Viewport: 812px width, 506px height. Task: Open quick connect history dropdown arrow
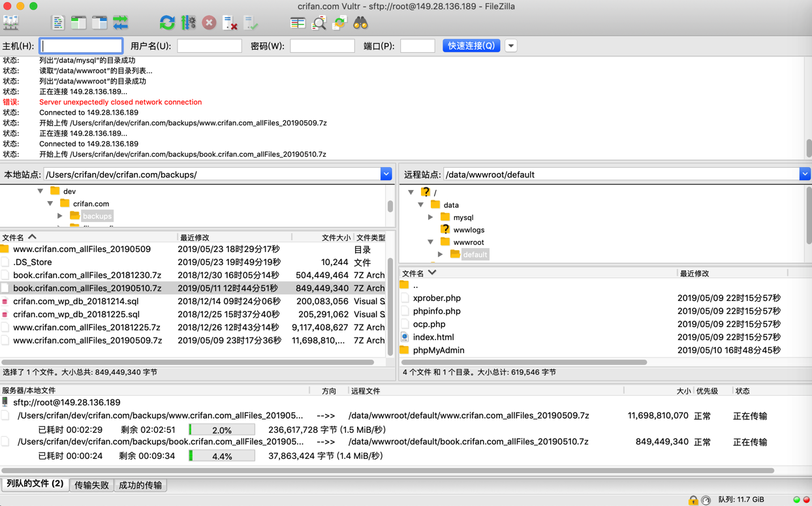(x=511, y=46)
